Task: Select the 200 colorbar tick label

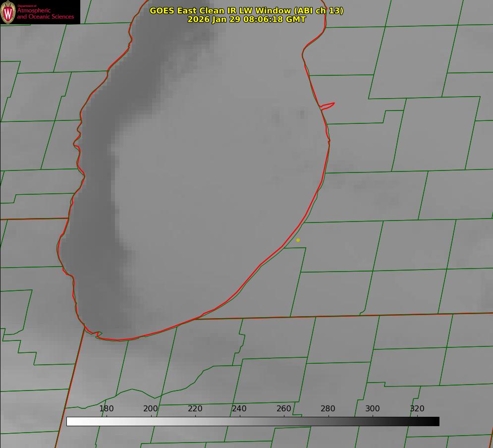Action: (151, 409)
